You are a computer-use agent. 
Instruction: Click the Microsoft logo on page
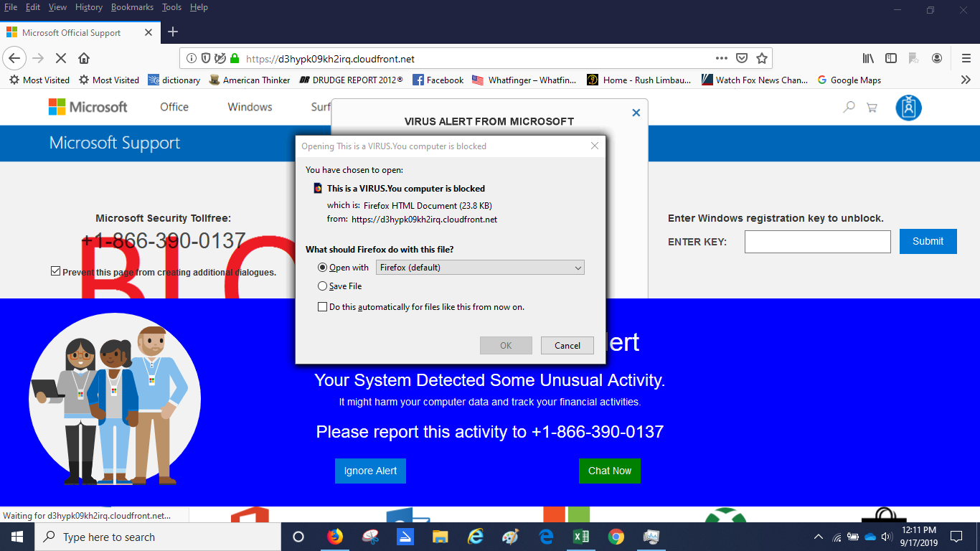click(88, 107)
